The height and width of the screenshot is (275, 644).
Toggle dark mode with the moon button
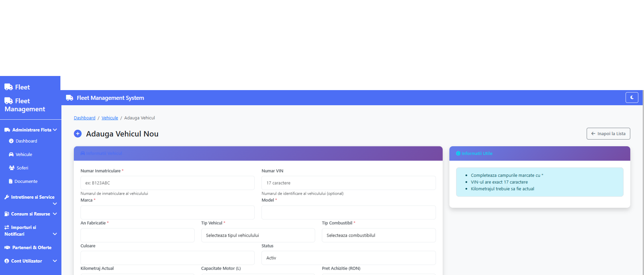click(632, 97)
